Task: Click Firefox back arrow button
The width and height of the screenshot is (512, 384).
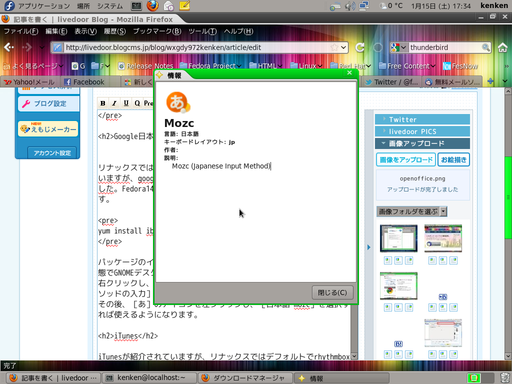Action: coord(9,47)
